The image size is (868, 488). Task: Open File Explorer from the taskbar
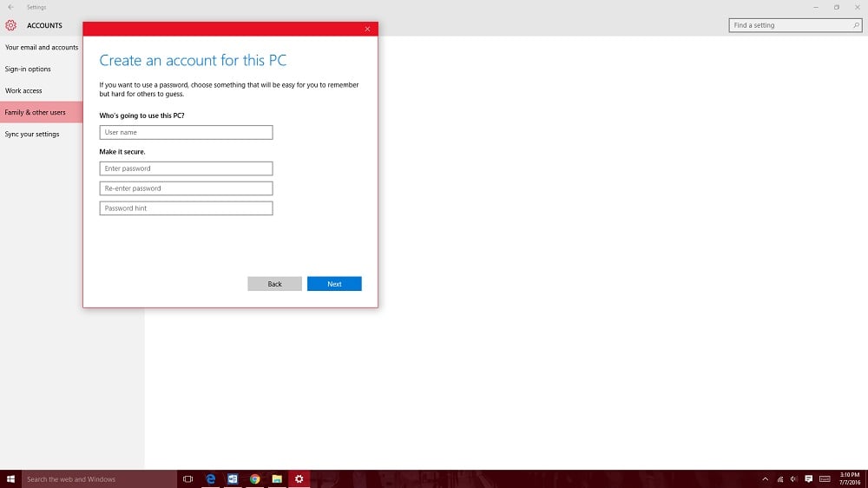click(277, 478)
